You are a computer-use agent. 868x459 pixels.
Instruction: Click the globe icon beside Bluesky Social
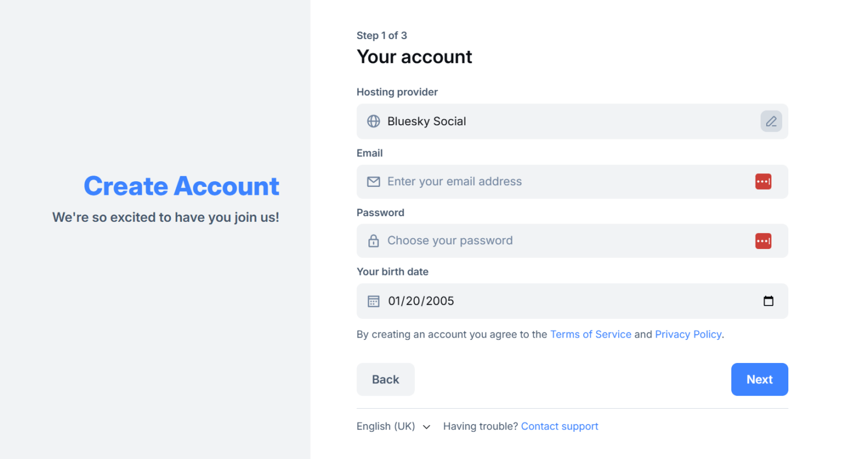tap(374, 121)
